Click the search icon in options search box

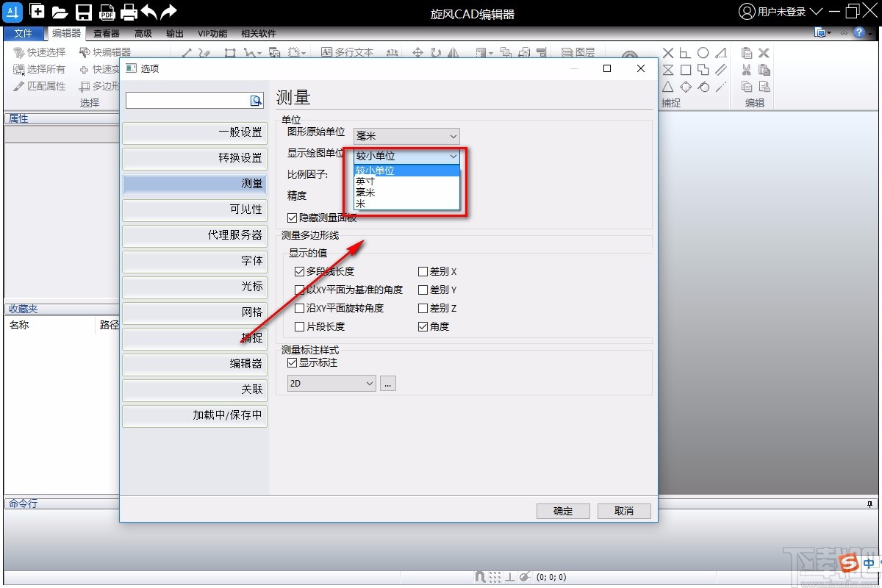pyautogui.click(x=256, y=100)
